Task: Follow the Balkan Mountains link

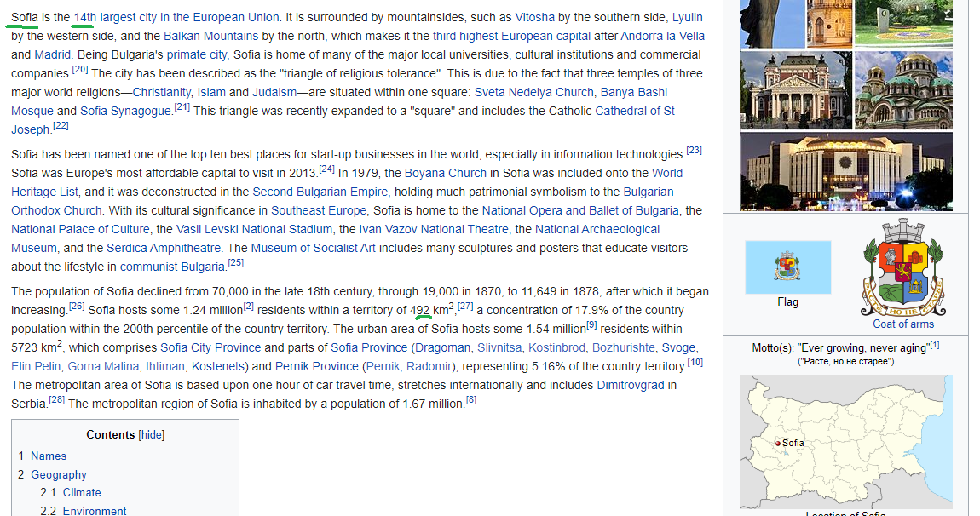Action: (210, 36)
